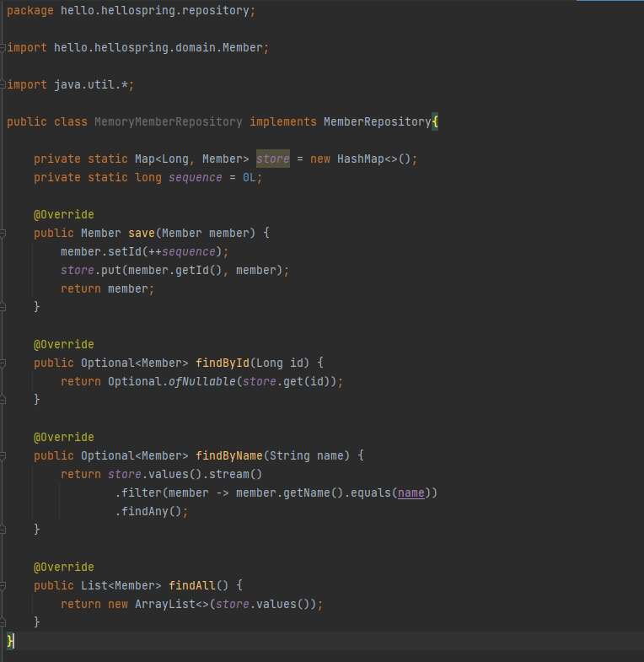Click the long keyword

click(x=148, y=178)
